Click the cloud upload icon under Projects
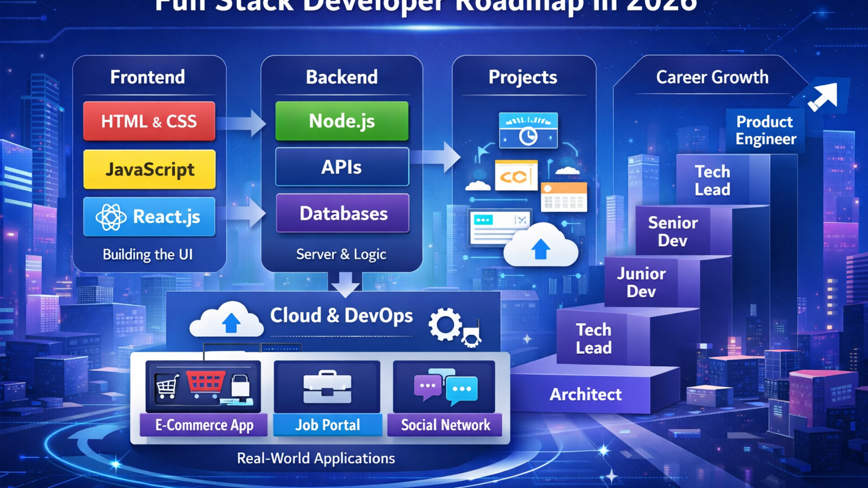The height and width of the screenshot is (488, 868). click(x=540, y=244)
